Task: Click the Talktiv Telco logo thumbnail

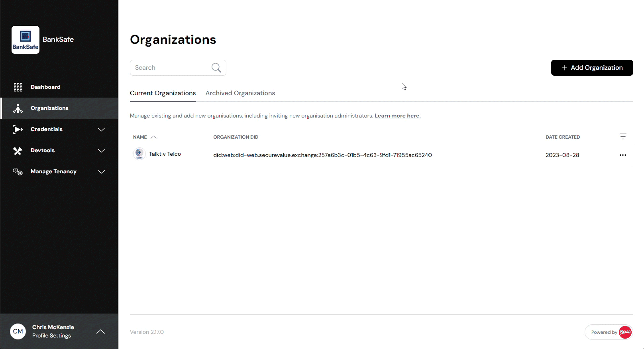Action: 139,154
